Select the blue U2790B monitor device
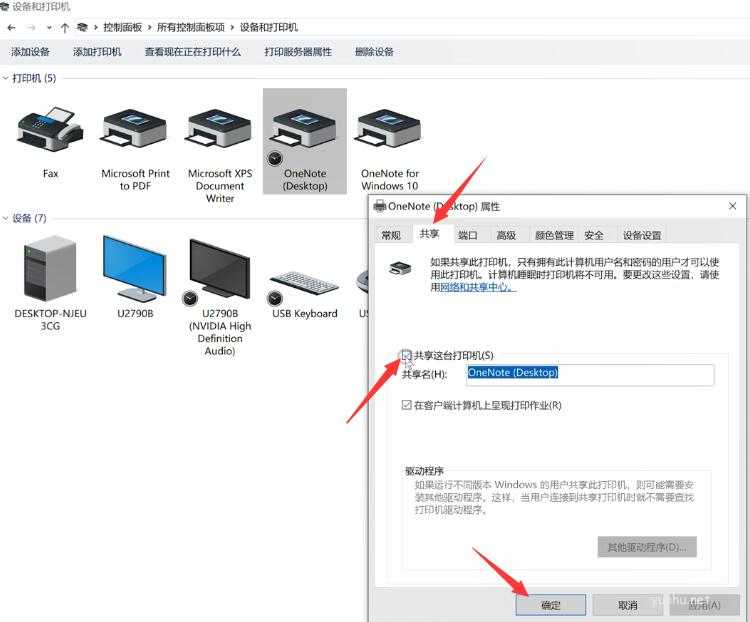Screen dimensions: 750x622 click(135, 268)
